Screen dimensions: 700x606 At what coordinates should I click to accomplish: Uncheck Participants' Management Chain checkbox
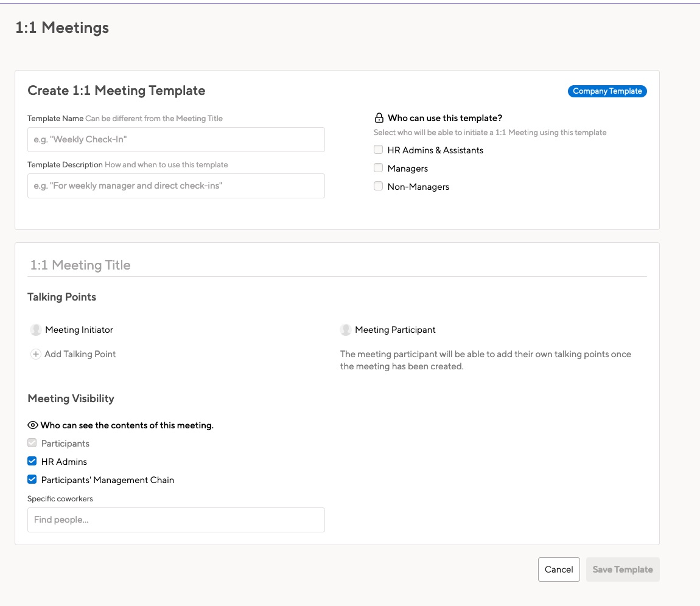(x=32, y=479)
